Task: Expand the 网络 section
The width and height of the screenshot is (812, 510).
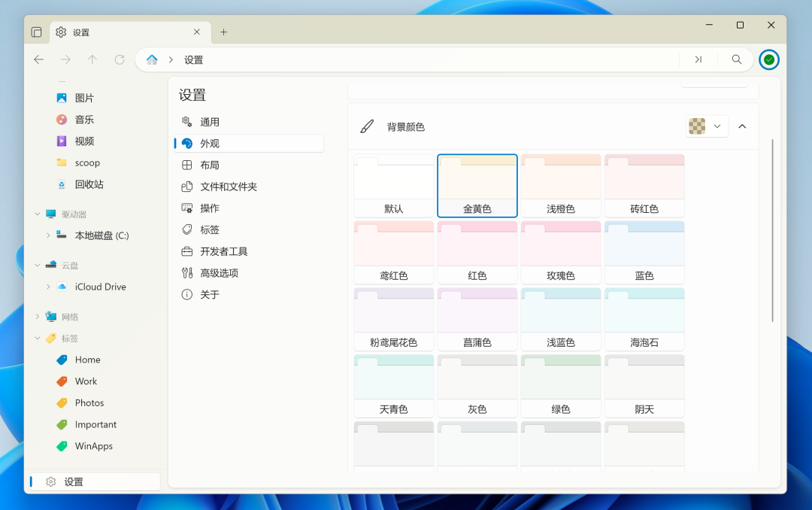Action: pos(38,317)
